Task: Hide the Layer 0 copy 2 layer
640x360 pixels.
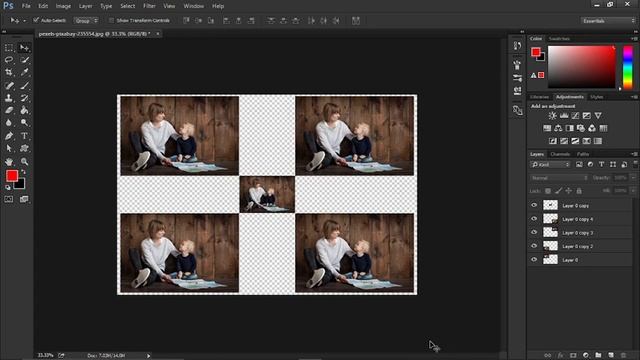Action: tap(534, 246)
